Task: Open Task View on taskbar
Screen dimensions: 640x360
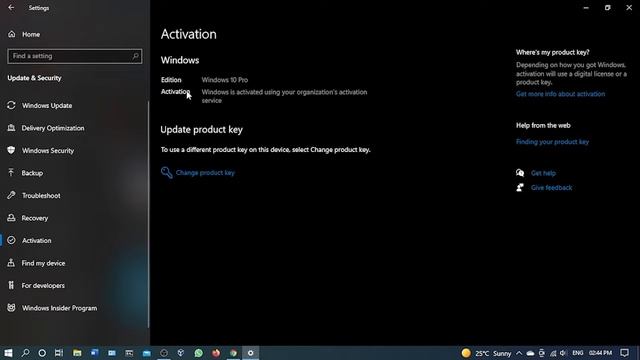Action: point(59,353)
